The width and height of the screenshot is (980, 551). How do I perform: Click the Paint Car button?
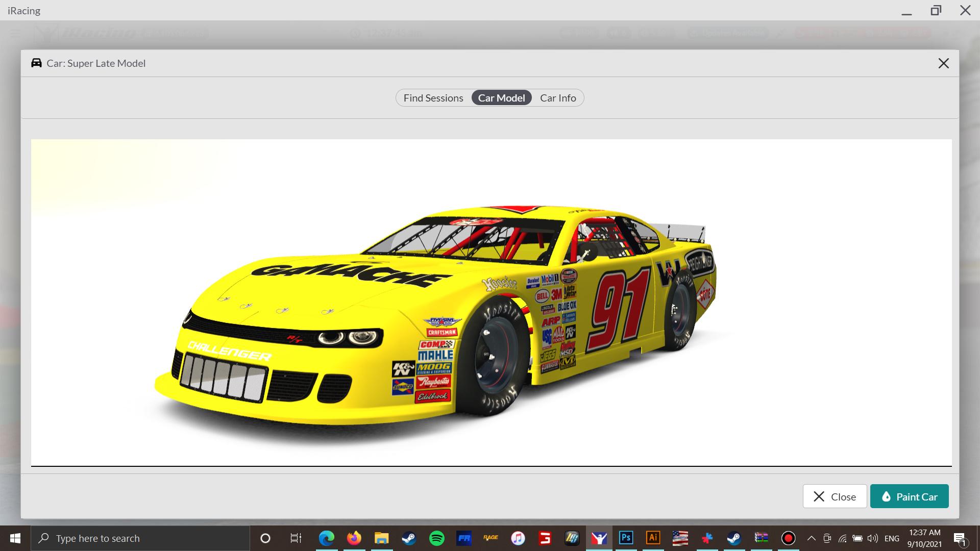(x=909, y=496)
